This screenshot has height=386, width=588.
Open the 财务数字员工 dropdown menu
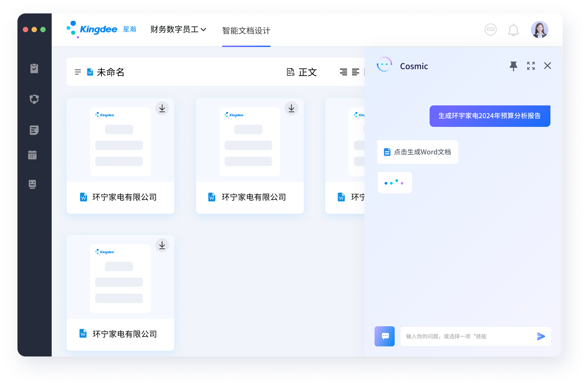(x=178, y=30)
